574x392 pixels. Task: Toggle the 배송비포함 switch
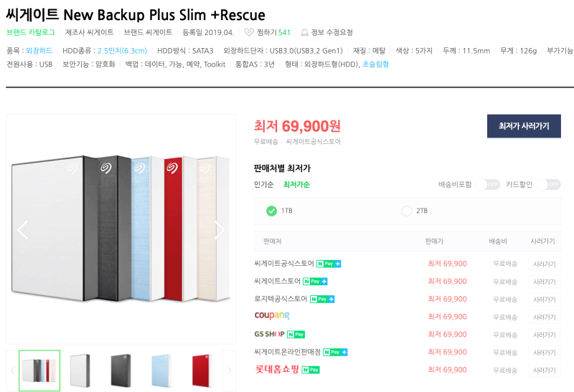(x=488, y=184)
